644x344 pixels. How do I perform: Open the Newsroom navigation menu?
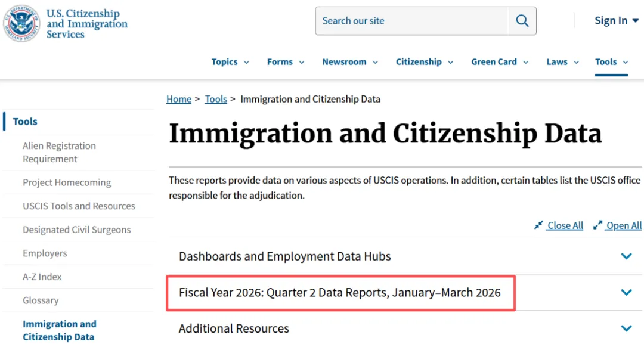(x=344, y=61)
